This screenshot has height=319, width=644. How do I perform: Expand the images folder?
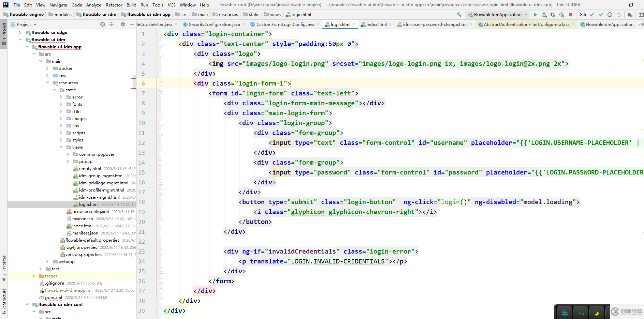coord(61,118)
